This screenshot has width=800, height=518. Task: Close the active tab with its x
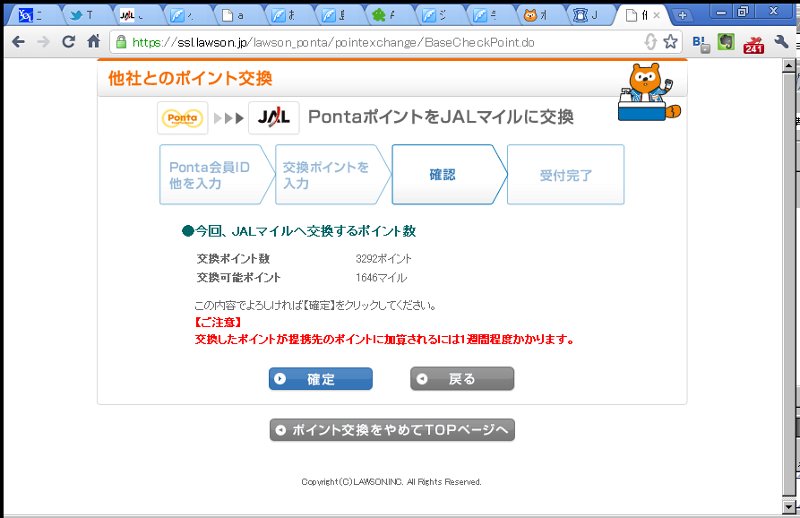tap(656, 15)
